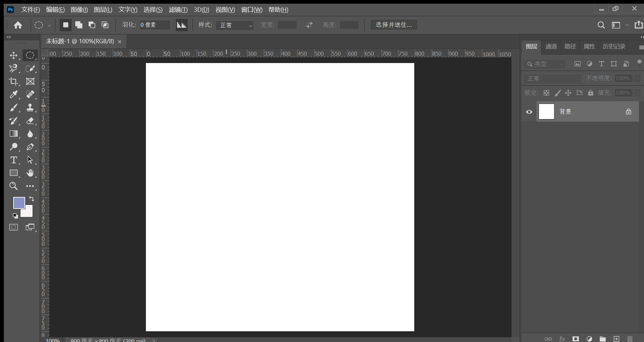Select the Path Selection tool
Image resolution: width=644 pixels, height=342 pixels.
click(x=30, y=160)
